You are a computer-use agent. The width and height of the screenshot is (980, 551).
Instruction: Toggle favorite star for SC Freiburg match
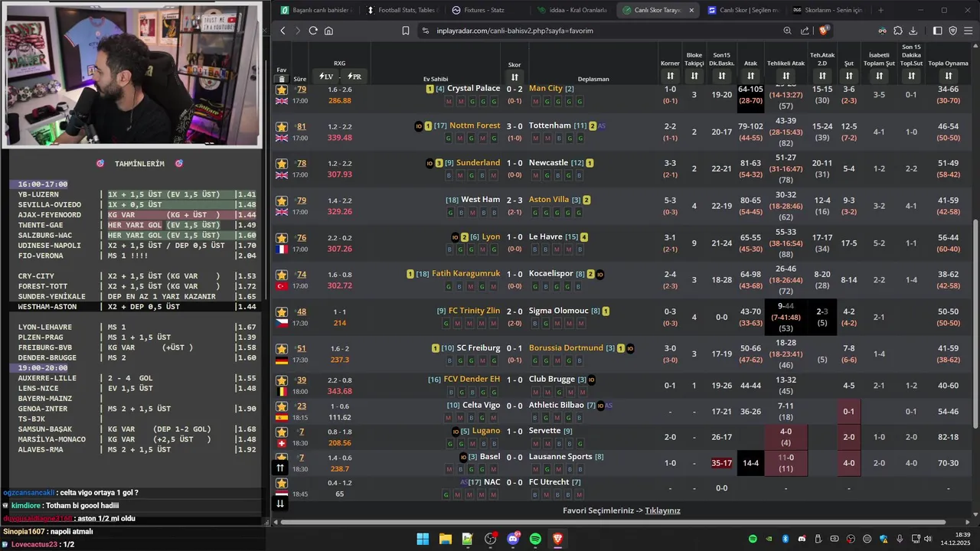coord(282,349)
